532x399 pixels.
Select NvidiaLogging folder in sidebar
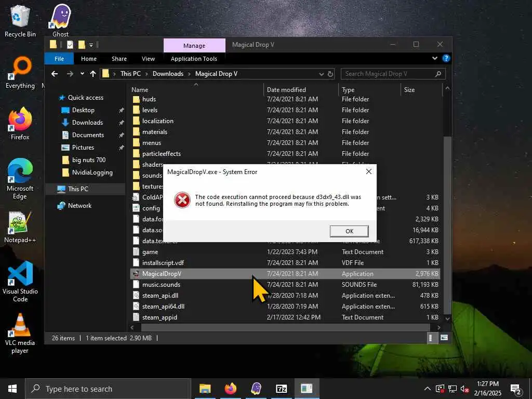point(92,172)
